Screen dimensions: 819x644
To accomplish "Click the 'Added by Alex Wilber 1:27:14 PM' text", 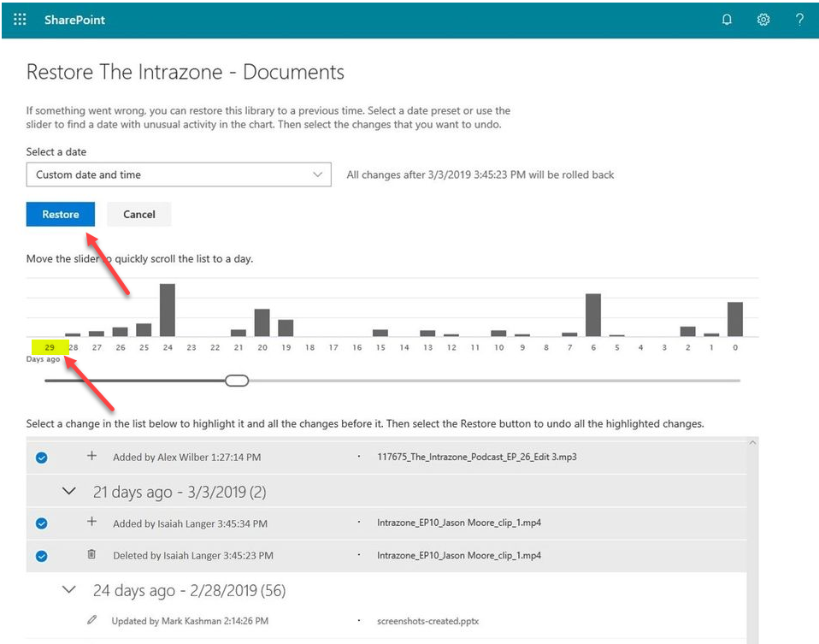I will (187, 458).
